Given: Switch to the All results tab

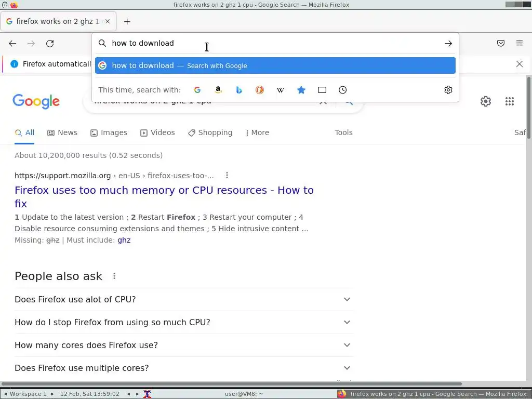Looking at the screenshot, I should (24, 132).
